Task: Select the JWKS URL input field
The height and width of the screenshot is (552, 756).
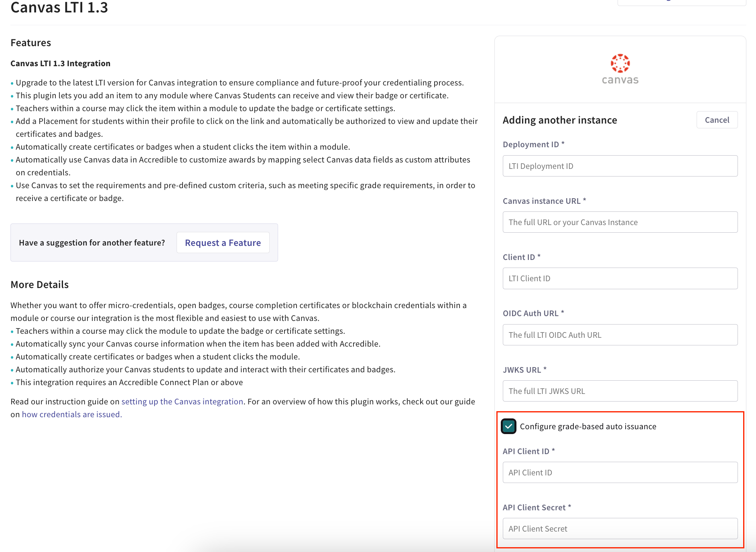Action: click(620, 391)
